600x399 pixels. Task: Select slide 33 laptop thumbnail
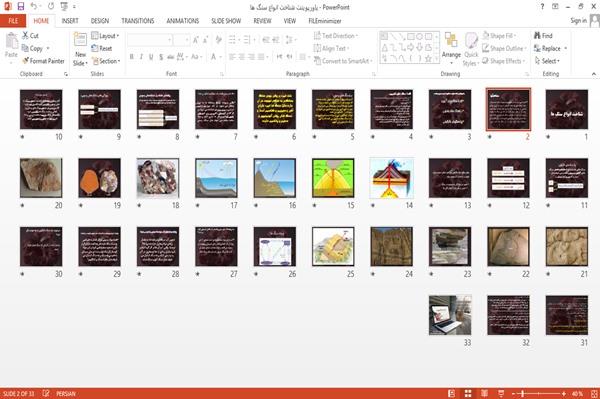450,315
